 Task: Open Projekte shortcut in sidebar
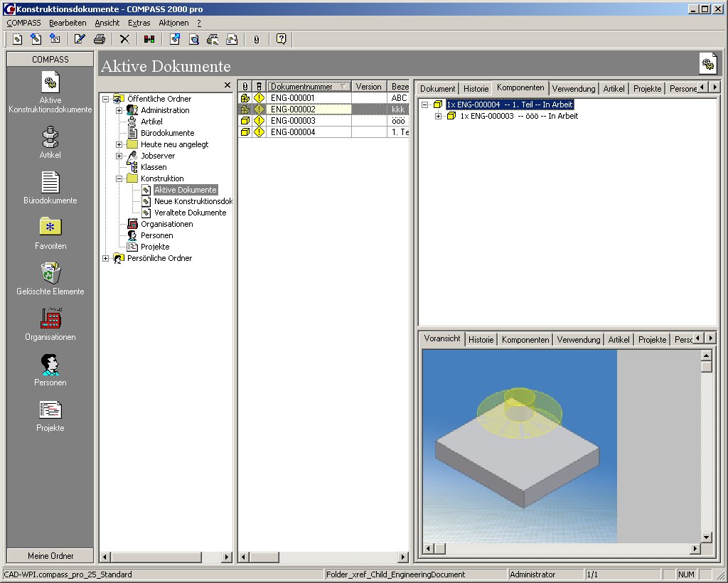coord(50,415)
